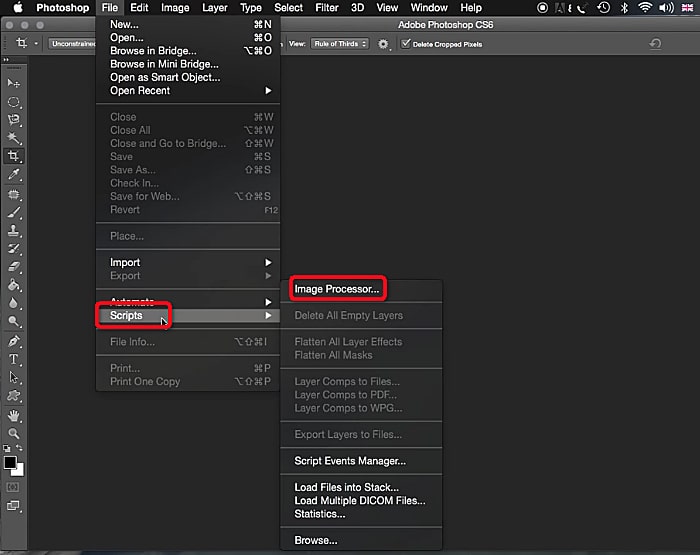700x555 pixels.
Task: Open the Layer menu
Action: point(215,8)
